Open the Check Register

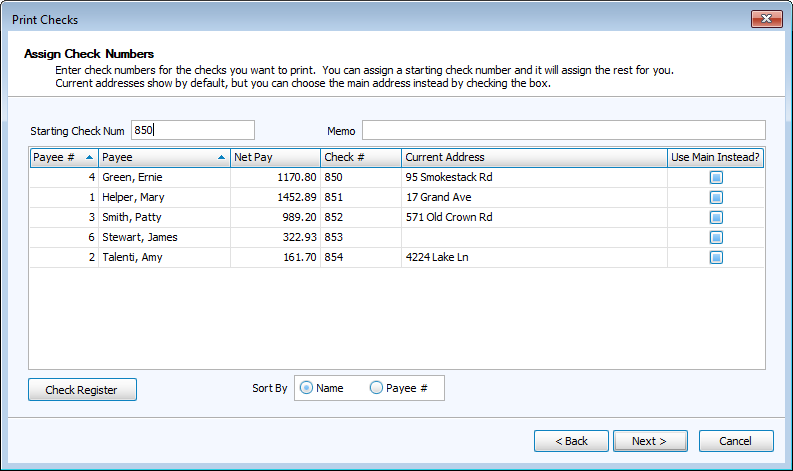pyautogui.click(x=82, y=390)
